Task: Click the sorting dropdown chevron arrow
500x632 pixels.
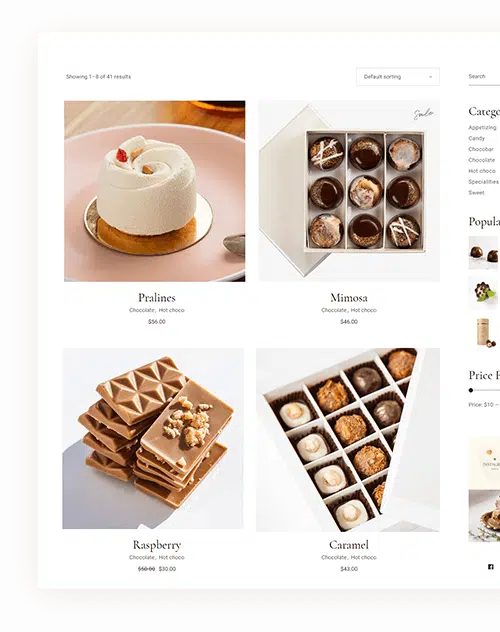Action: point(430,77)
